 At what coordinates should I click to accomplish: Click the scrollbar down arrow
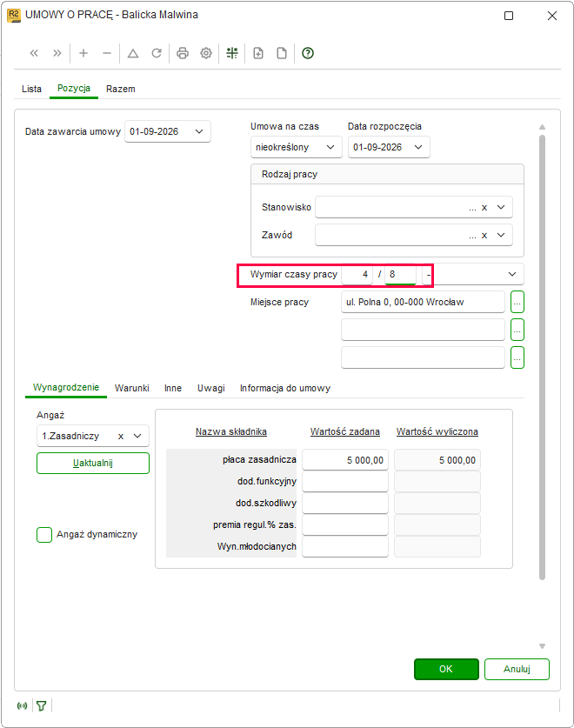pos(542,646)
